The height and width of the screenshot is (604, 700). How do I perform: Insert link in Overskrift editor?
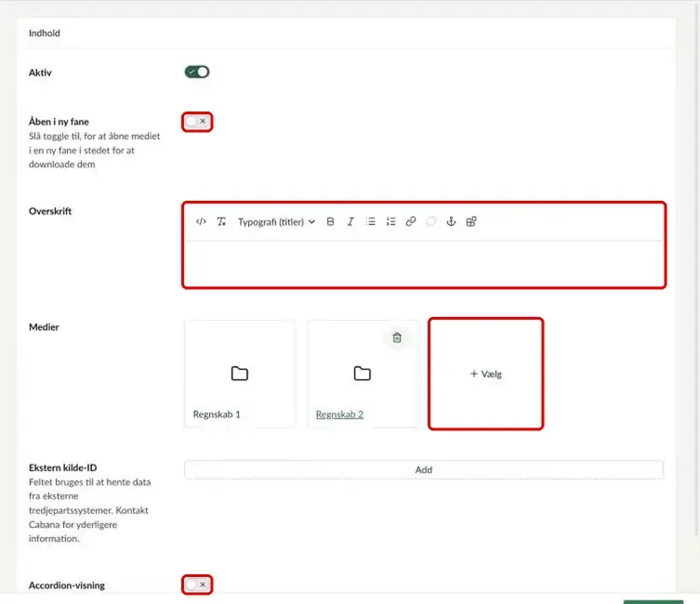pos(411,222)
